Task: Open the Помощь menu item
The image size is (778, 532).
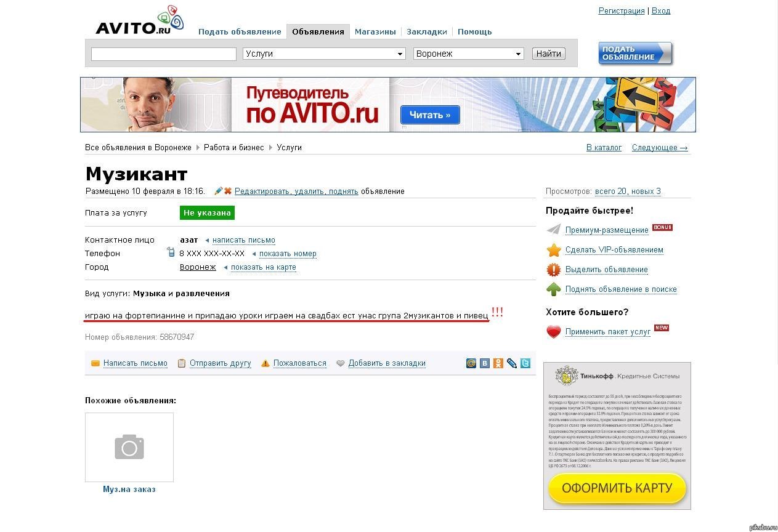Action: point(474,31)
